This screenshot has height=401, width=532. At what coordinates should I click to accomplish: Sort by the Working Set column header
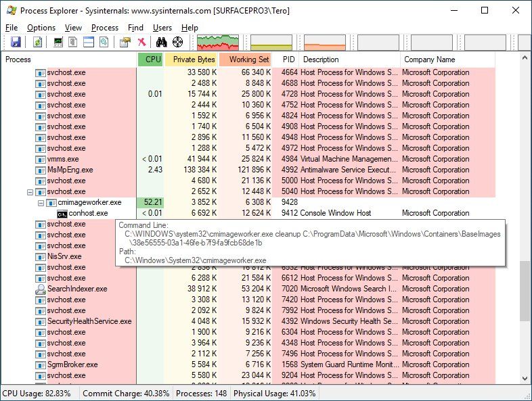[x=245, y=60]
